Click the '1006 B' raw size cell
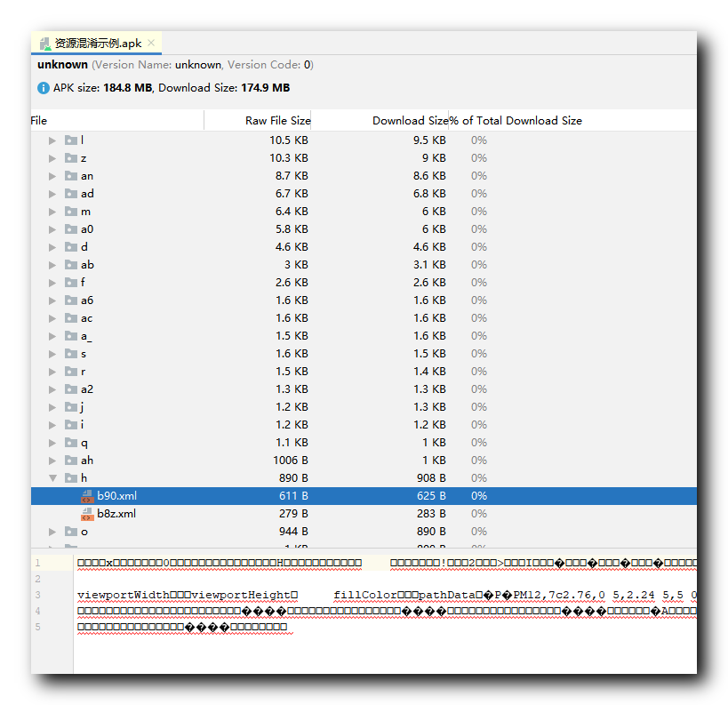The width and height of the screenshot is (728, 705). tap(290, 461)
